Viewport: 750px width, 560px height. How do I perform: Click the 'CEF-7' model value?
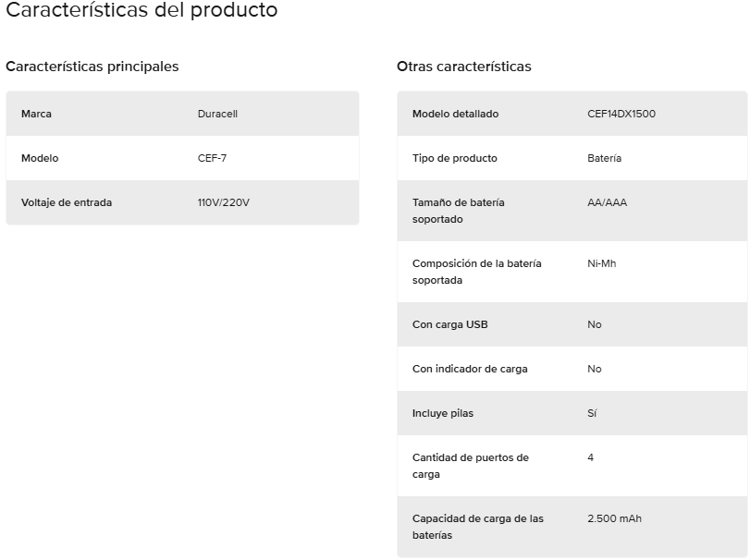[x=212, y=158]
